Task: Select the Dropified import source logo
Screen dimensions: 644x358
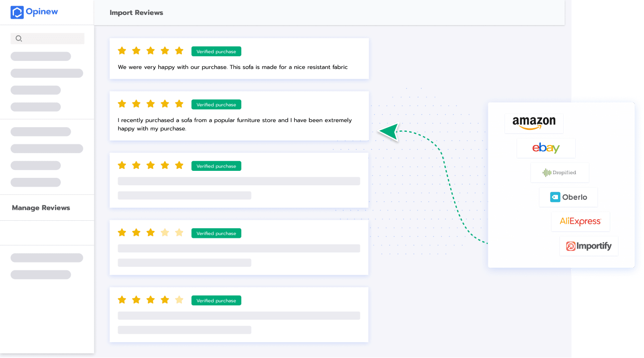Action: tap(560, 173)
